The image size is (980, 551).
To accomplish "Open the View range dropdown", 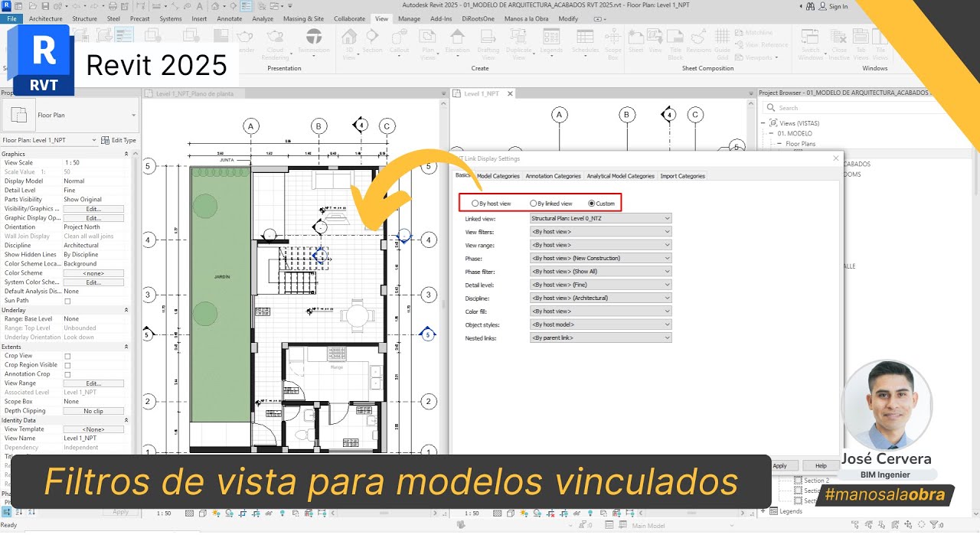I will [x=601, y=245].
